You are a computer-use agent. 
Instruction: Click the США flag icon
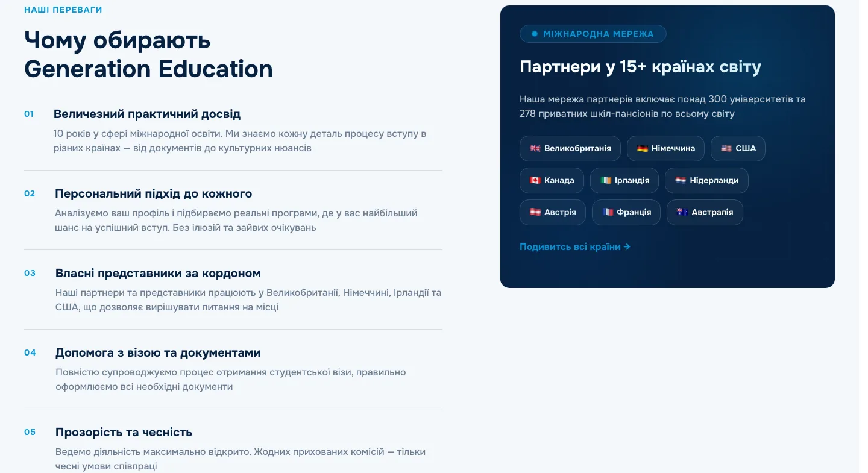tap(726, 148)
